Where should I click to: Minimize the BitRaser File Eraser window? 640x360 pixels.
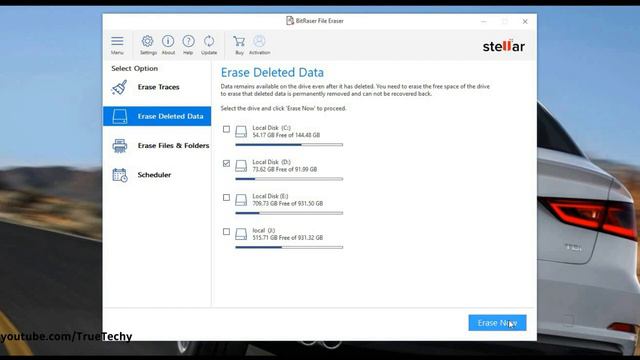coord(484,22)
